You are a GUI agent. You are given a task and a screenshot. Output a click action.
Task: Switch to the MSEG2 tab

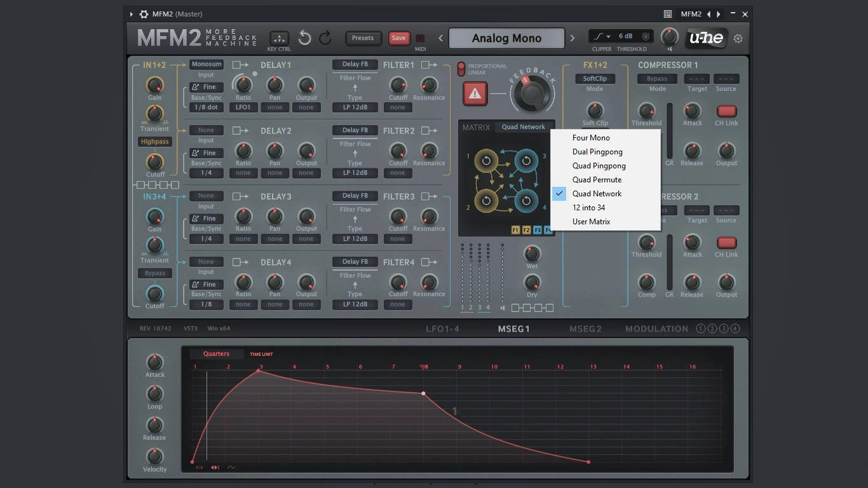585,329
